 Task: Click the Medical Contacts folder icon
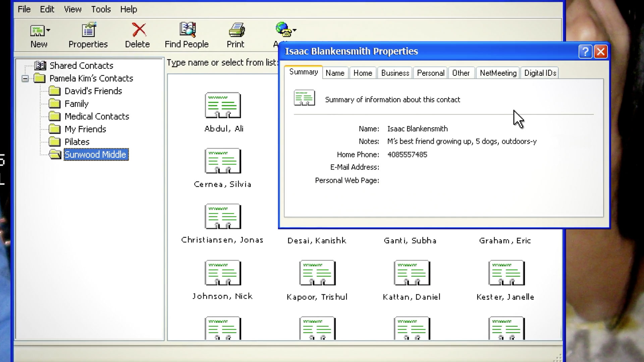point(55,116)
